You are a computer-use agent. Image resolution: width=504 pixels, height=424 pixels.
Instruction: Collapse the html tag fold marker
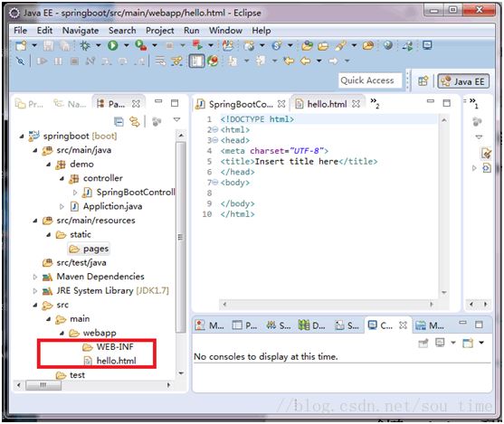pos(215,130)
